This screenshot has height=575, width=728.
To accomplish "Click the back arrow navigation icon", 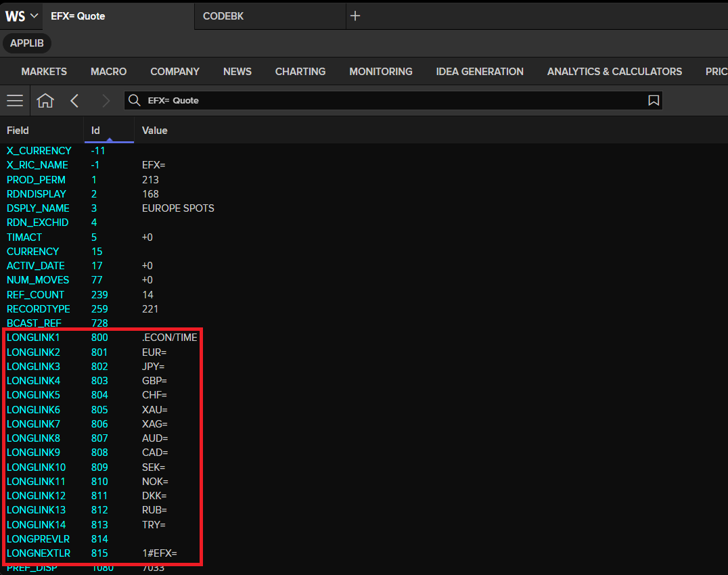I will click(74, 100).
